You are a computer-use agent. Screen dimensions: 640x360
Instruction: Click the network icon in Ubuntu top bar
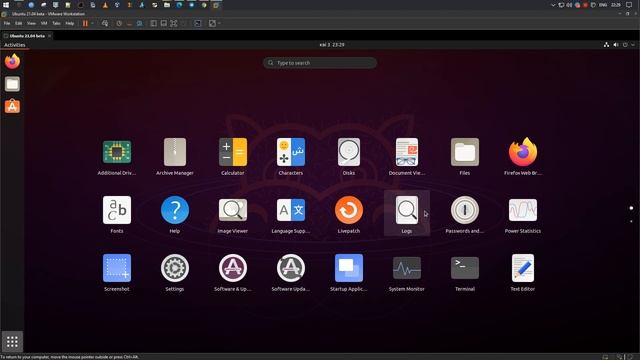pos(606,45)
